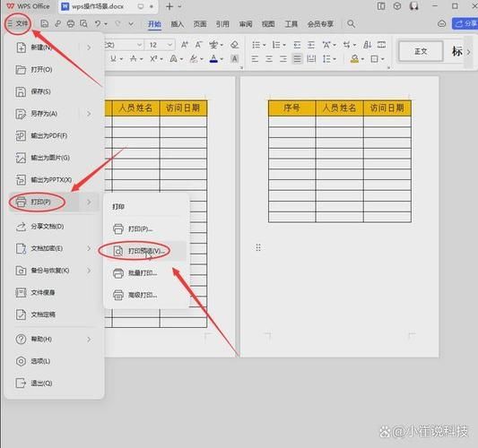Click the text highlight color pen
This screenshot has height=448, width=478.
pyautogui.click(x=194, y=59)
